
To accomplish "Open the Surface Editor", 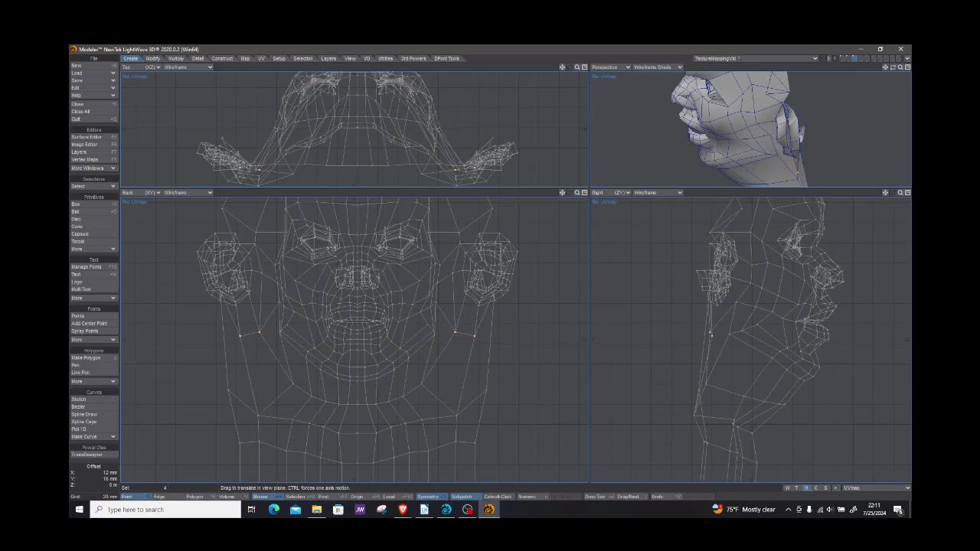I will (93, 138).
